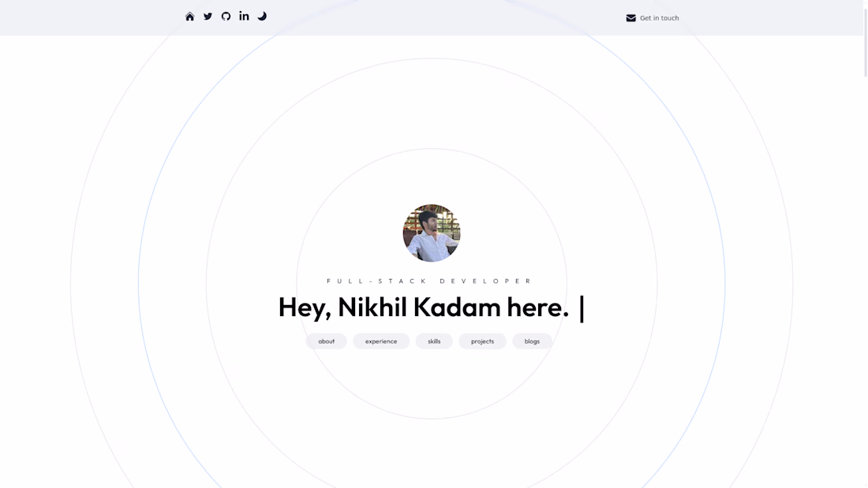
Task: Click the word "Kadam" in the heading
Action: (457, 307)
